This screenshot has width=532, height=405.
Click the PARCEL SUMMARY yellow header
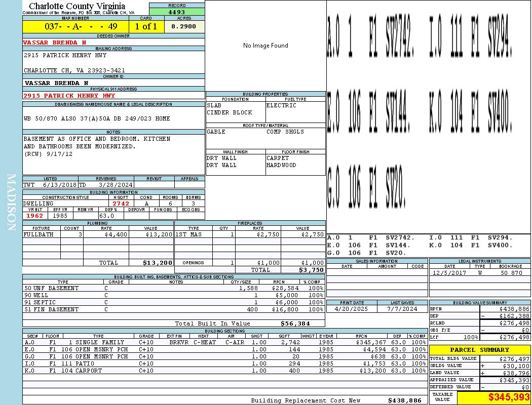(480, 350)
